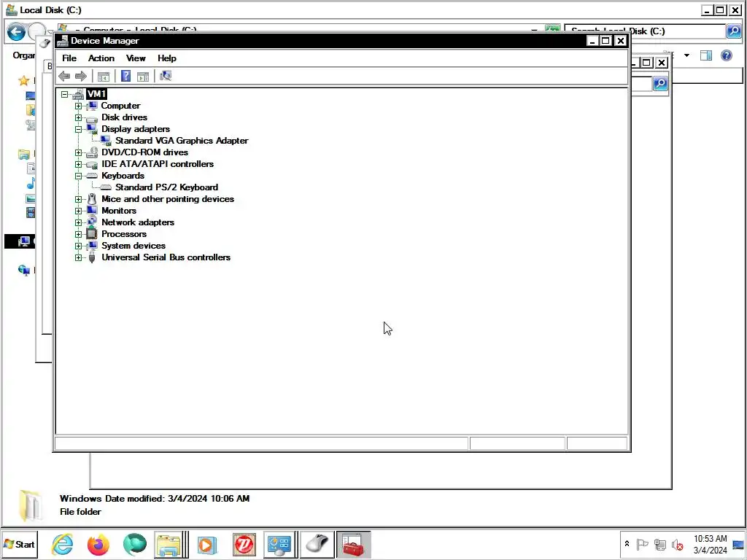
Task: Select Universal Serial Bus controllers label
Action: coord(166,257)
